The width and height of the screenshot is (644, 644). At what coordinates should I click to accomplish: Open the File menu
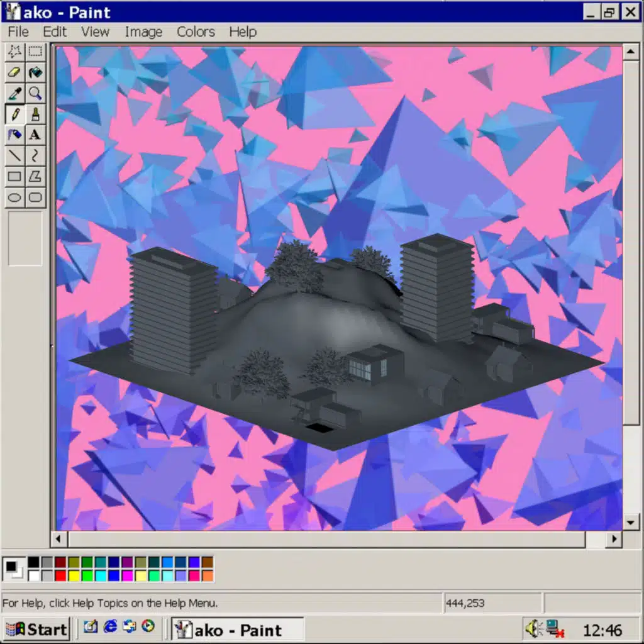18,32
